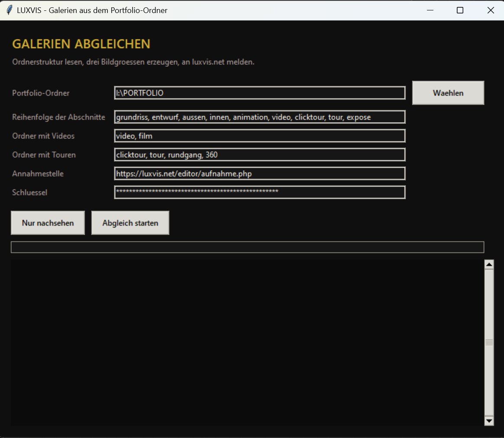The image size is (504, 438).
Task: Click the feather app icon in title bar
Action: coord(10,10)
